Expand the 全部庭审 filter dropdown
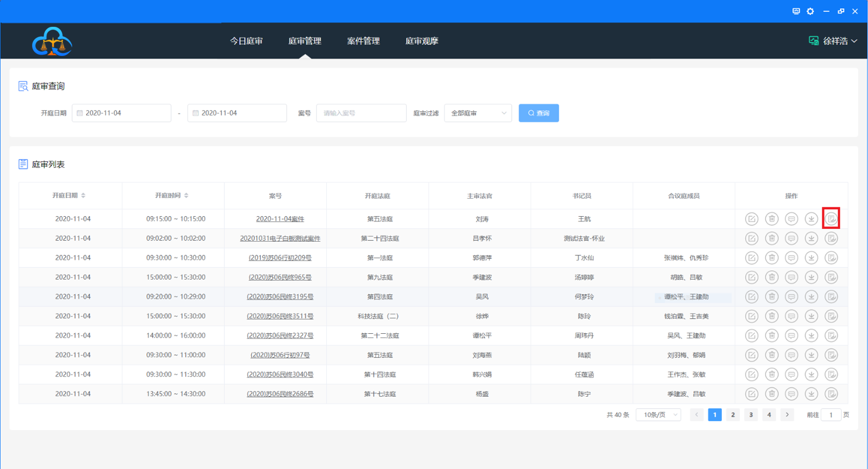 [x=478, y=113]
